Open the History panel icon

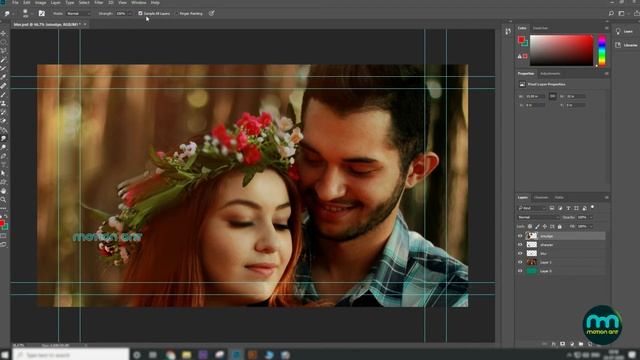pyautogui.click(x=508, y=31)
